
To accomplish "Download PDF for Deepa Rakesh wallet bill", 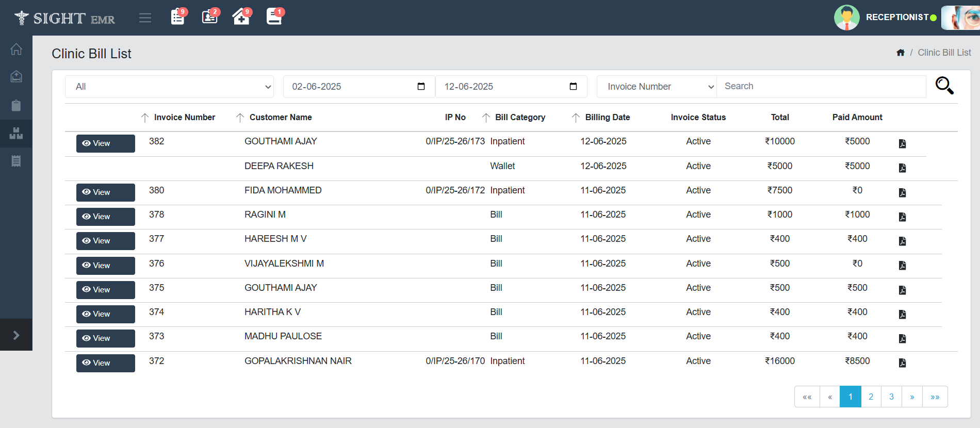I will coord(902,168).
